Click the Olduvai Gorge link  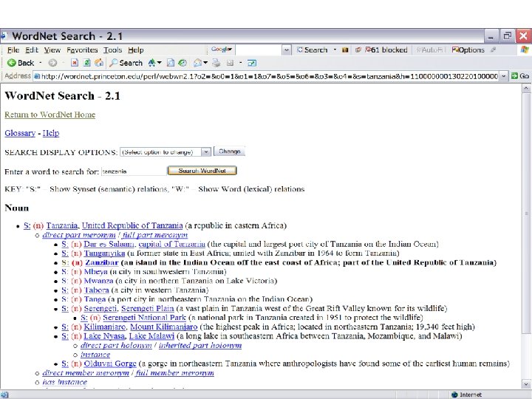(110, 364)
